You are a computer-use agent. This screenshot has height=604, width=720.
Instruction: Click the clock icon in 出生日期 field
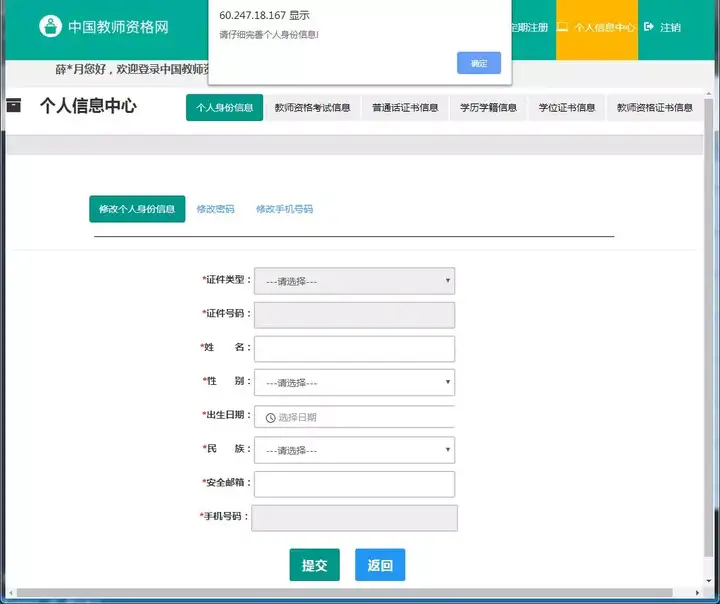point(270,418)
